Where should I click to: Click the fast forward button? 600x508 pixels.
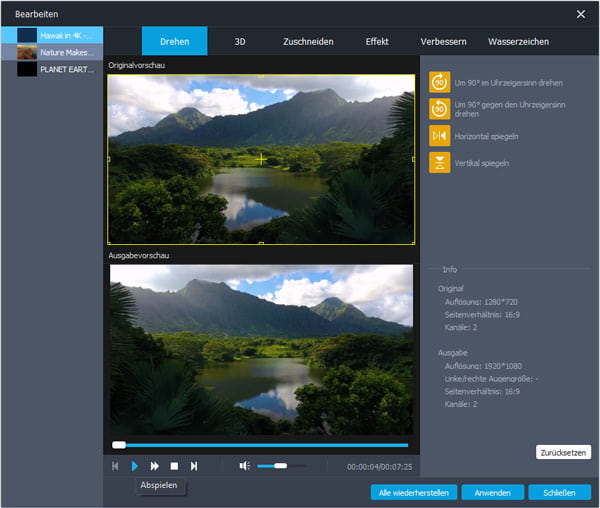pos(155,466)
